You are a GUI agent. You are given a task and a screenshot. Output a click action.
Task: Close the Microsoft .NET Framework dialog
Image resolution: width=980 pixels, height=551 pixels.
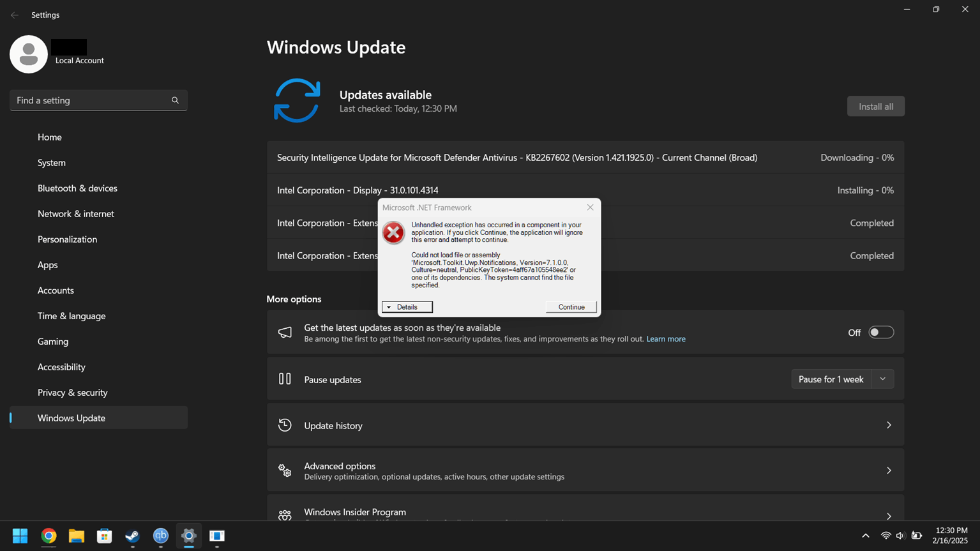(590, 208)
